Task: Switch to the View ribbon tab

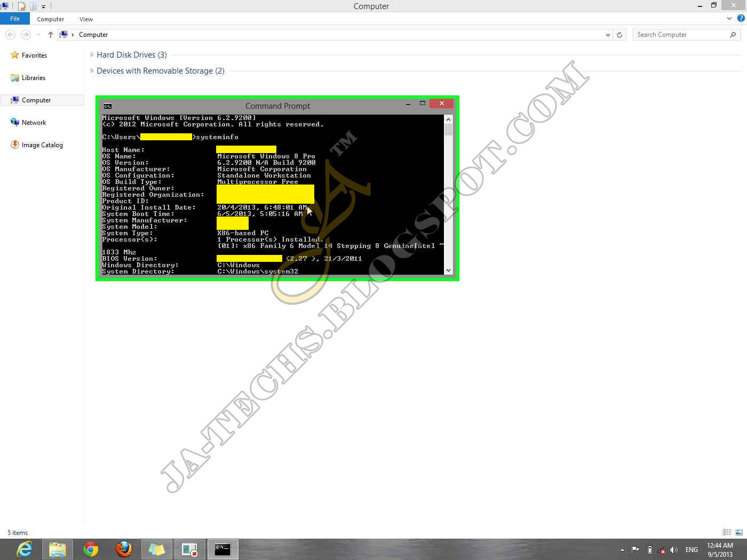Action: (x=86, y=19)
